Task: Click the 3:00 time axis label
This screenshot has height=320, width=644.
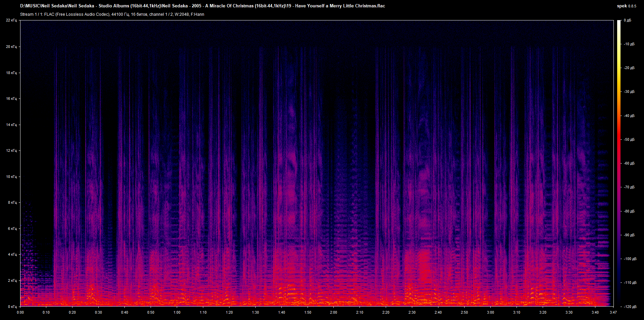Action: [x=491, y=312]
